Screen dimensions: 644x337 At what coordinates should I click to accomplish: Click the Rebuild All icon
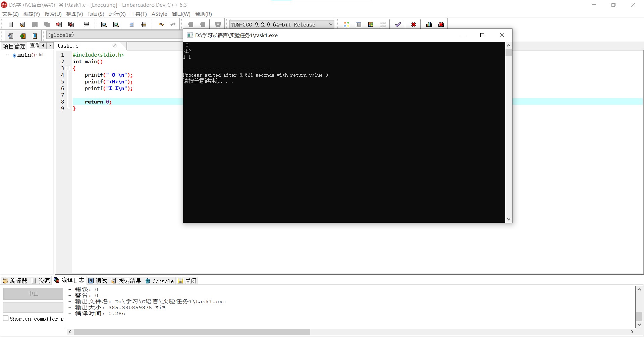coord(383,24)
